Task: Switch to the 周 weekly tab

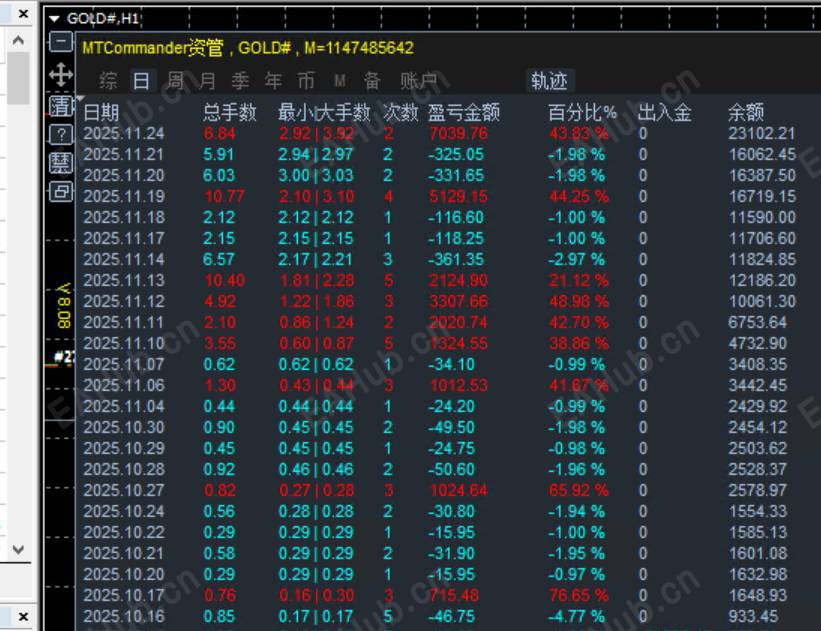Action: coord(175,81)
